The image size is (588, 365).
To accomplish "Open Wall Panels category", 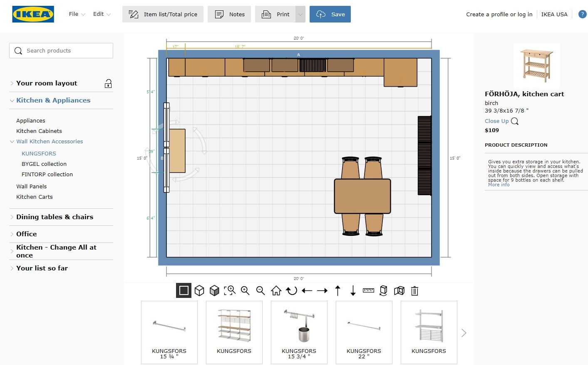I will tap(31, 186).
